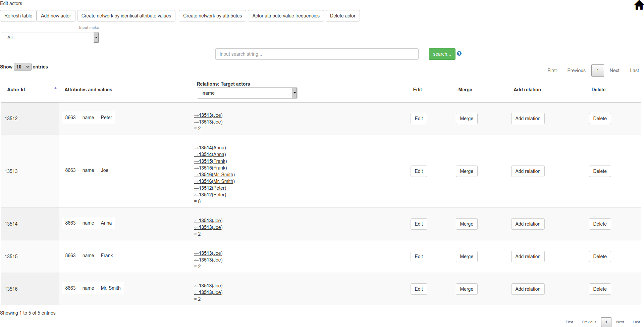This screenshot has width=644, height=327.
Task: Sort by Actor Id arrow
Action: (x=55, y=89)
